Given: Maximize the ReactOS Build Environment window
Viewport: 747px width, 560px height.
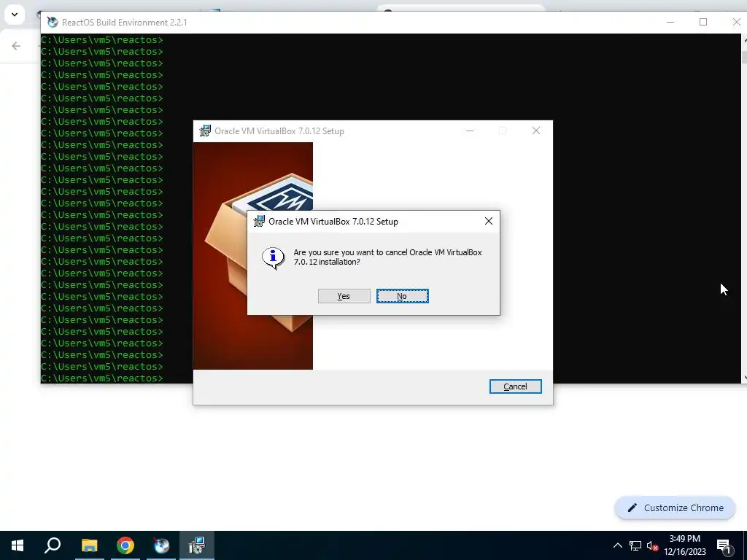Looking at the screenshot, I should tap(703, 22).
